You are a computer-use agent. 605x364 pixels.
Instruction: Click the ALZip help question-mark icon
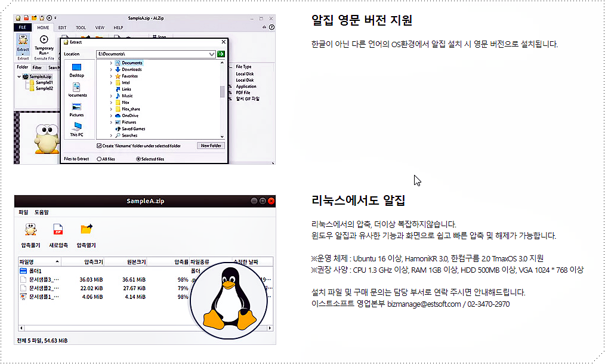point(271,27)
